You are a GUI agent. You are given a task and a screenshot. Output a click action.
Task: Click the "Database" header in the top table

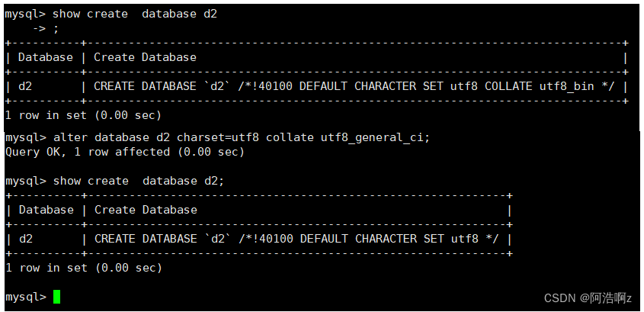(x=46, y=57)
